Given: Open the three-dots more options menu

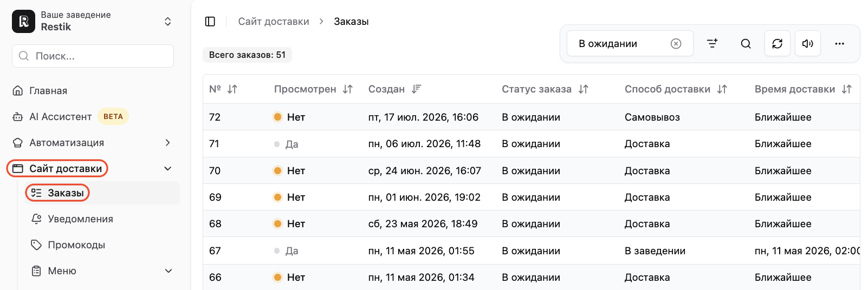Looking at the screenshot, I should point(840,44).
